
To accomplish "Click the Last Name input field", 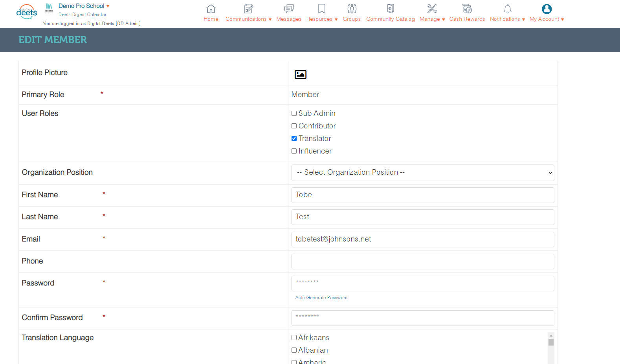I will tap(423, 217).
